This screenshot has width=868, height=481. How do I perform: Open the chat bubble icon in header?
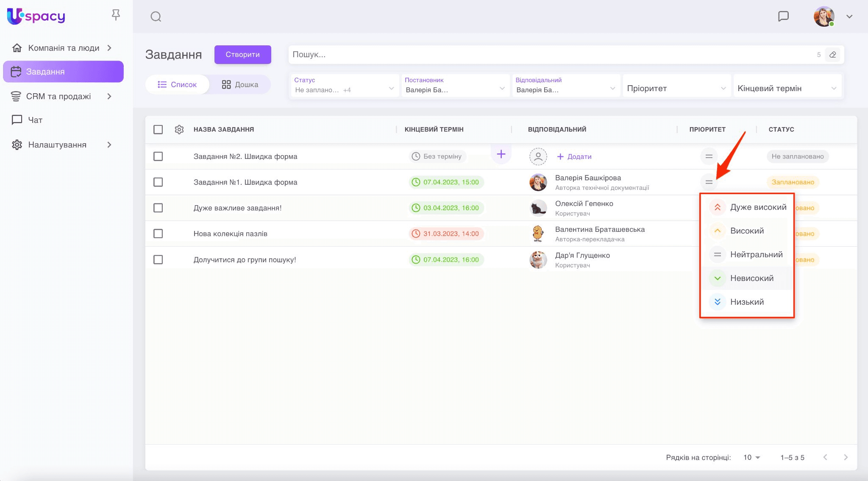pos(783,17)
